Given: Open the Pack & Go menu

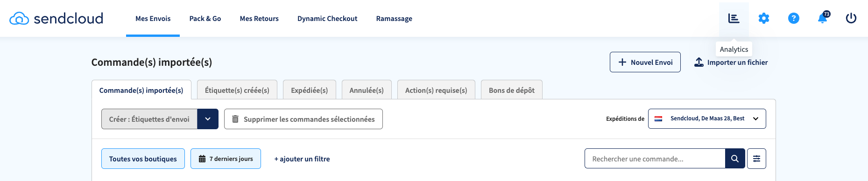Looking at the screenshot, I should click(205, 19).
